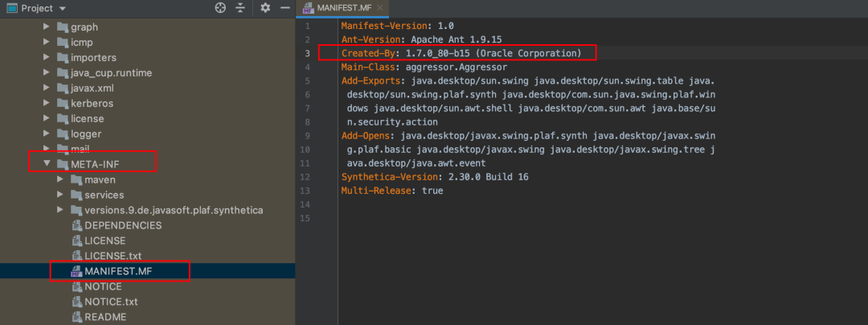Expand the versions.9.de.javasoft.plaf.synthetica arrow
Viewport: 868px width, 325px height.
point(60,210)
